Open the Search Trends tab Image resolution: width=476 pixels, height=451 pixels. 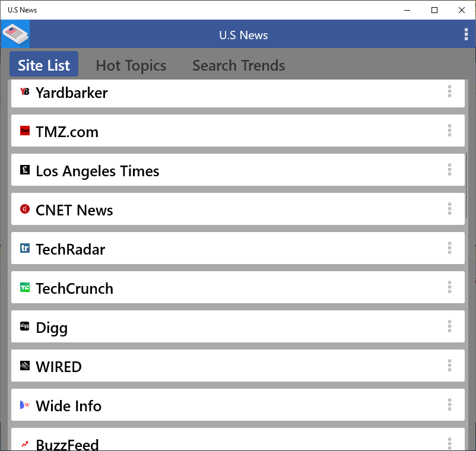click(x=239, y=65)
